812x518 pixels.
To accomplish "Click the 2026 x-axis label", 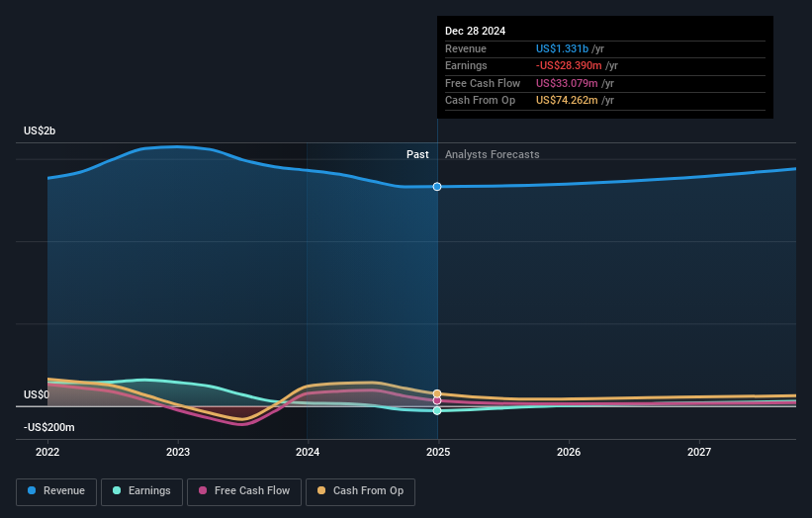I will click(569, 452).
